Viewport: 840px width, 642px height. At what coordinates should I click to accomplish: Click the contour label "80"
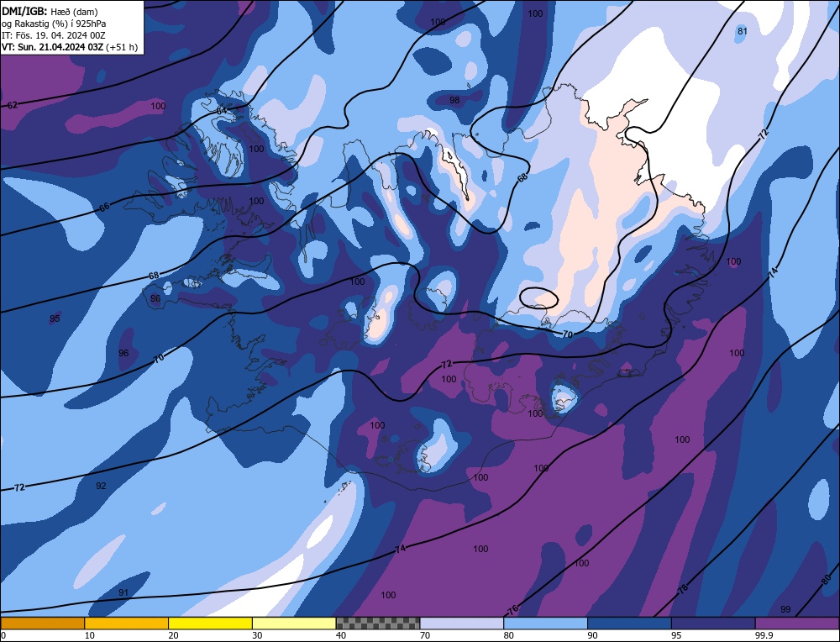827,579
